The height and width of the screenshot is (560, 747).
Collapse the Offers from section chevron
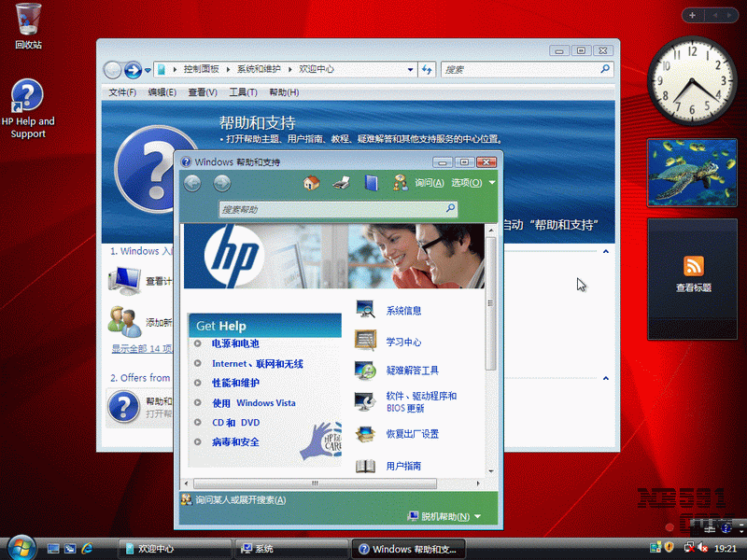(x=605, y=378)
